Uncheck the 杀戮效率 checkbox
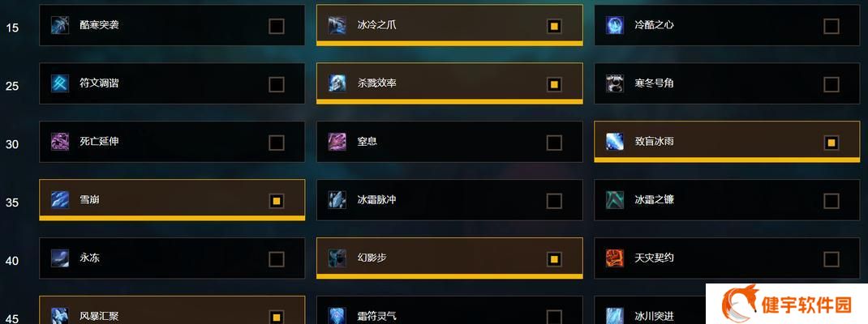 coord(554,84)
